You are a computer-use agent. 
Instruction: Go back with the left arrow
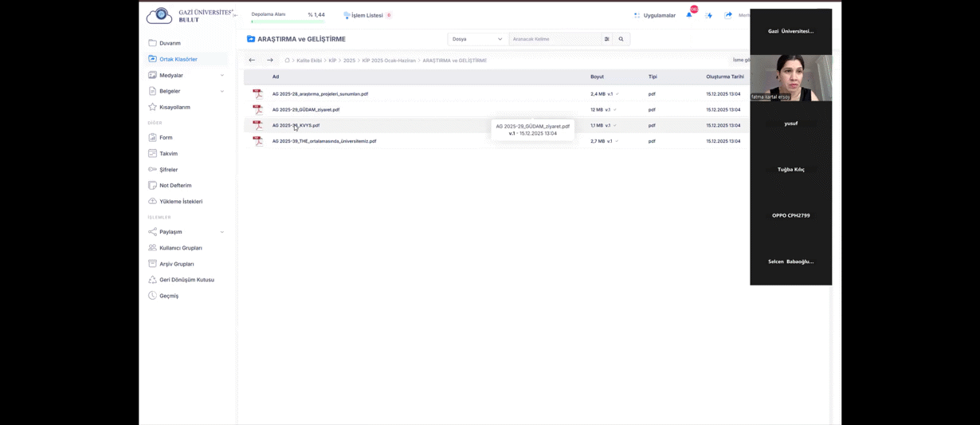tap(252, 60)
